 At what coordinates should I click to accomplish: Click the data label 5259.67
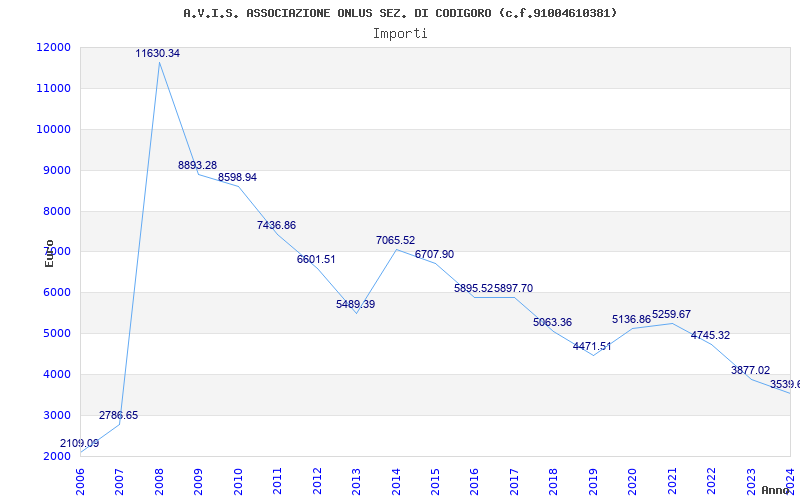(x=671, y=314)
